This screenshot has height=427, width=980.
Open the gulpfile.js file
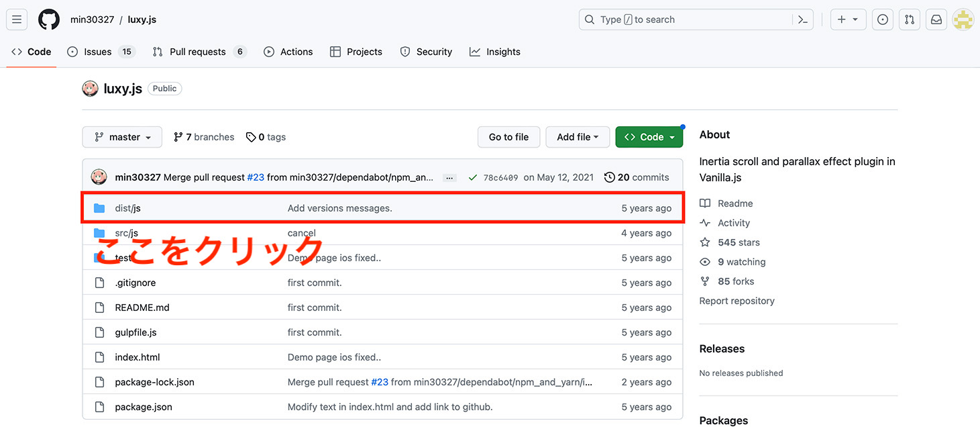(x=135, y=332)
